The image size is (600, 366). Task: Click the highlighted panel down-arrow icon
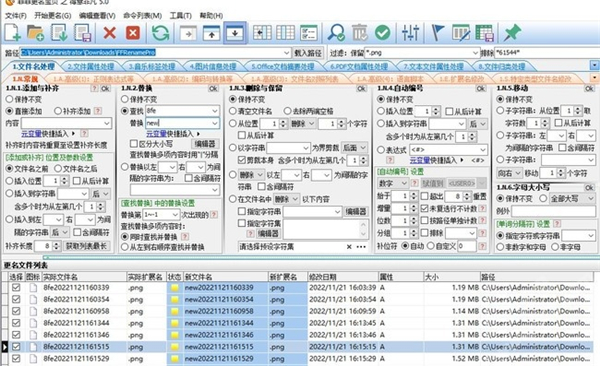pos(235,33)
